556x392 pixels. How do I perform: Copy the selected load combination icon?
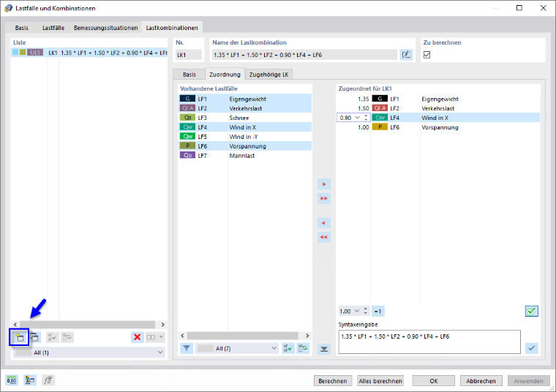(x=34, y=337)
